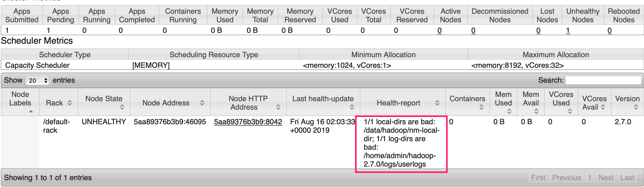
Task: Click the Memory Reserved column header
Action: pyautogui.click(x=300, y=15)
